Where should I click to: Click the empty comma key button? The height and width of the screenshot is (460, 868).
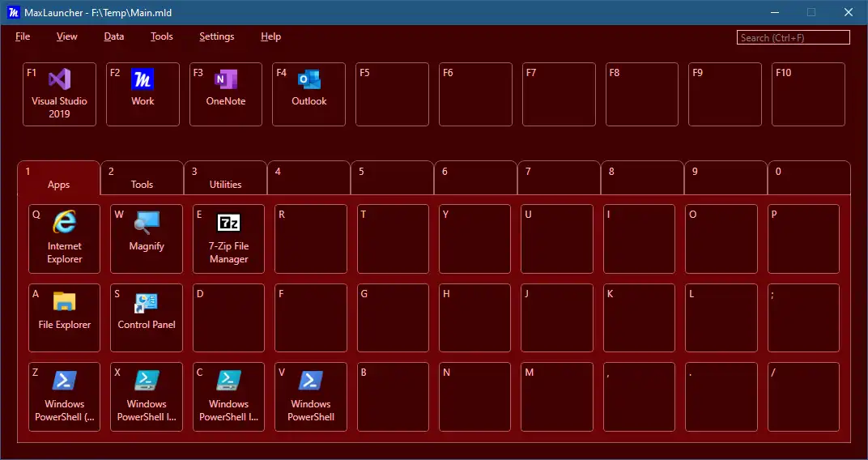pyautogui.click(x=640, y=397)
